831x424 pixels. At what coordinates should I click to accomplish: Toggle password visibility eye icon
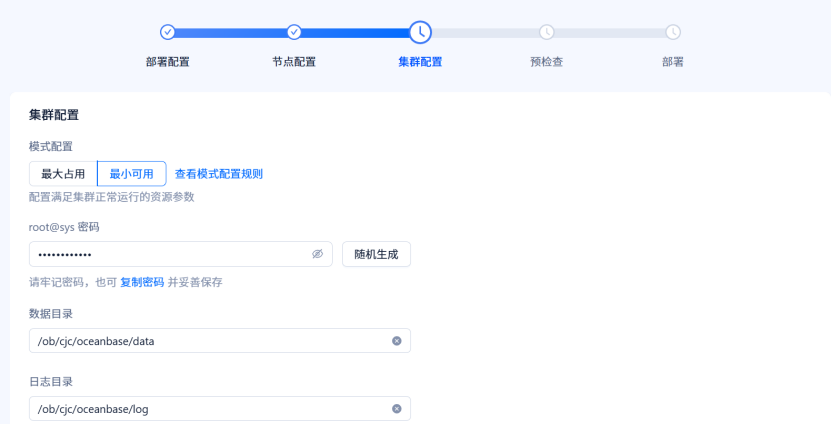click(x=317, y=254)
